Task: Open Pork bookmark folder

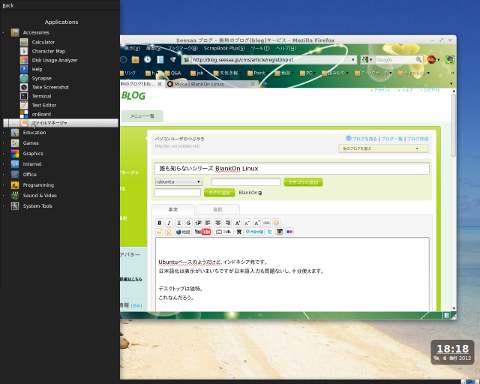Action: [256, 73]
